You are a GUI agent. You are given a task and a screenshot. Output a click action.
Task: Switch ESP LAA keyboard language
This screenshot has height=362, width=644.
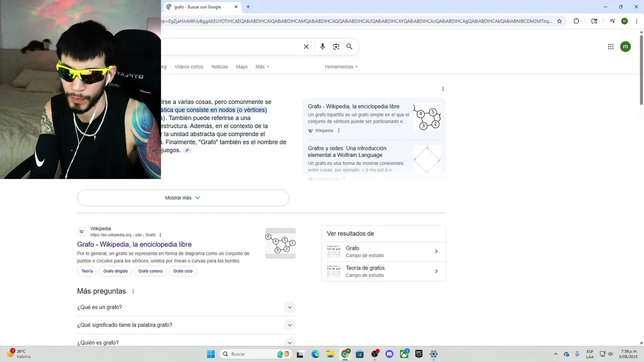[x=590, y=354]
